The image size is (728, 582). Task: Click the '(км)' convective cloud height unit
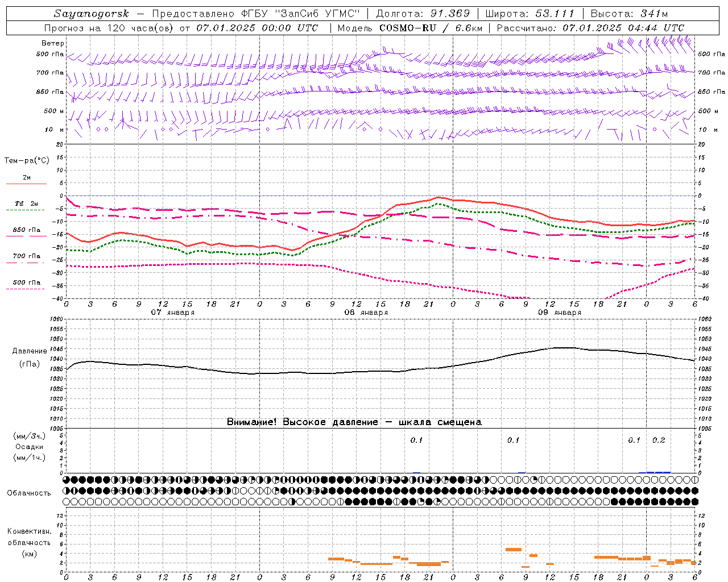click(x=30, y=554)
